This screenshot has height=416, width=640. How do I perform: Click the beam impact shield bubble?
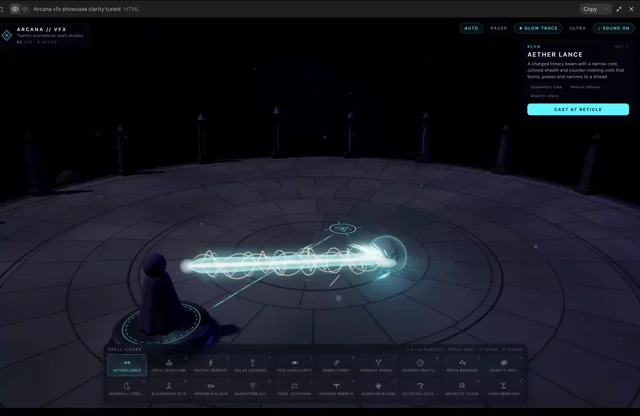tap(388, 253)
